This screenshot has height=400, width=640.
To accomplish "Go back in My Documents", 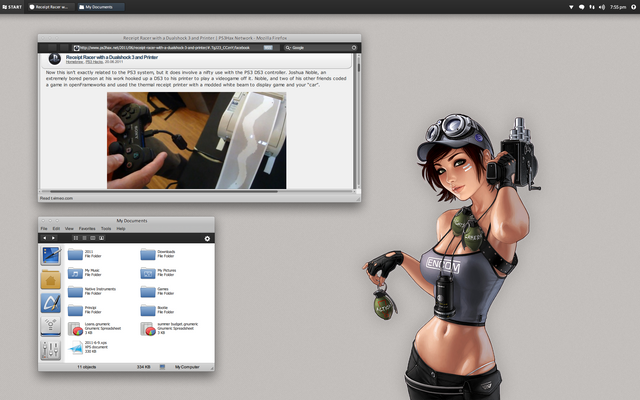I will (x=44, y=238).
